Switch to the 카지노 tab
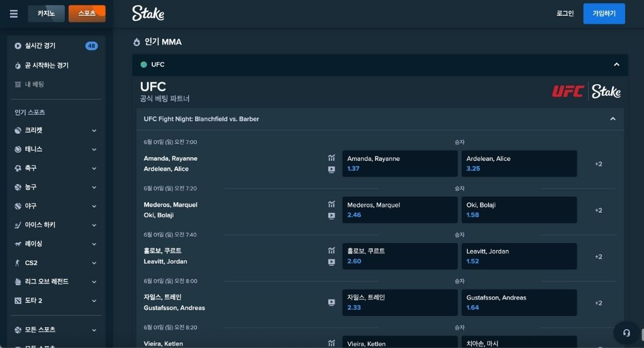The height and width of the screenshot is (348, 644). tap(46, 14)
